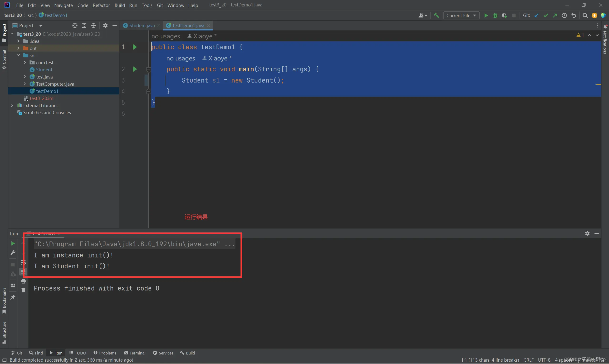Expand the External Libraries tree node

pos(12,105)
